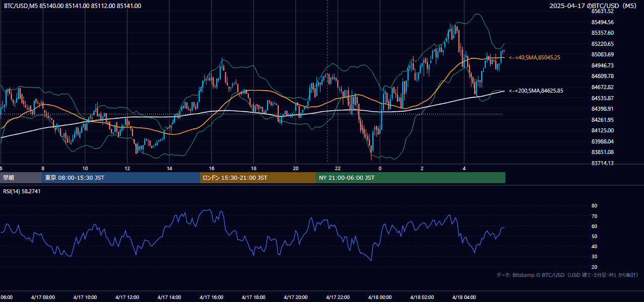Screen dimensions: 644x302
Task: Click the 東京 08:00-15:30 JST session bar
Action: [121, 178]
